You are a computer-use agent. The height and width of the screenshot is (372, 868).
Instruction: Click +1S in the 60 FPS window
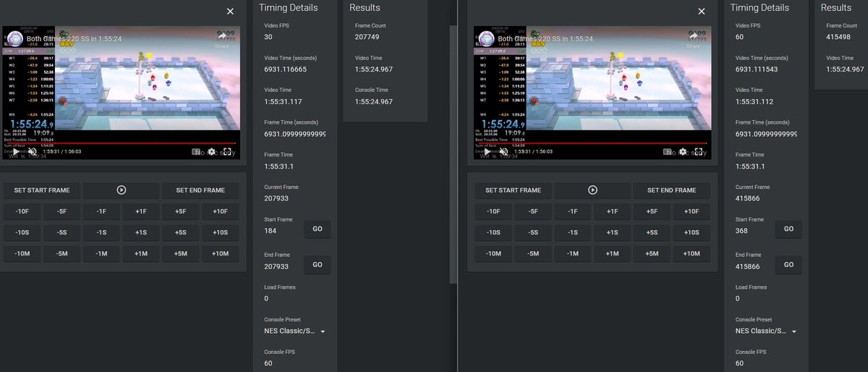pos(612,232)
